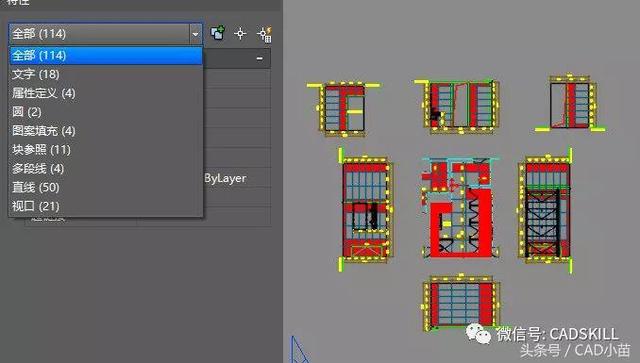
Task: Select 视口 (21) entry
Action: 106,206
